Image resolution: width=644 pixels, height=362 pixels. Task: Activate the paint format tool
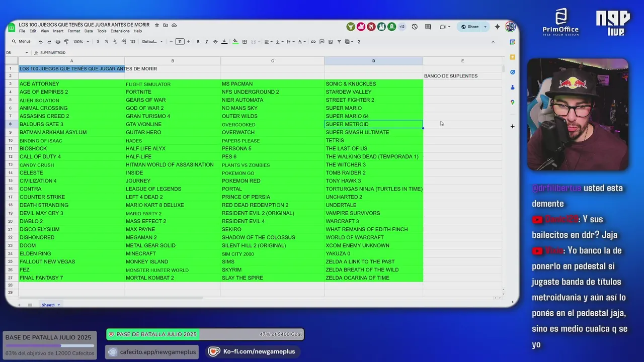[x=66, y=42]
